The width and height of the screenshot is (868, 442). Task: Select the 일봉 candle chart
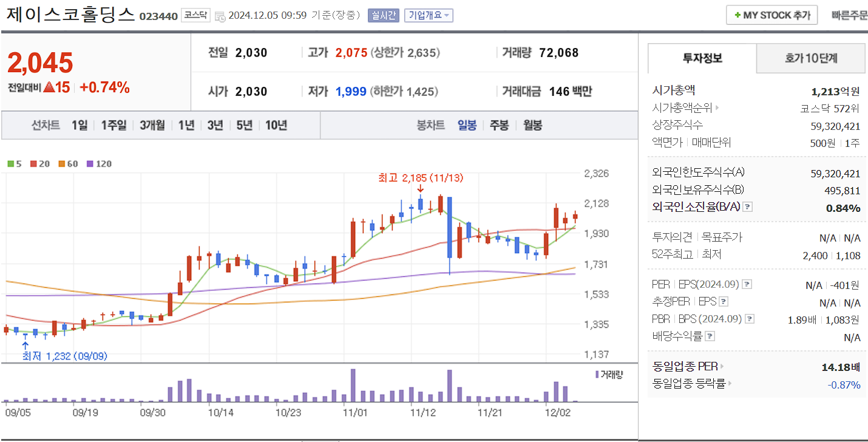pos(467,125)
